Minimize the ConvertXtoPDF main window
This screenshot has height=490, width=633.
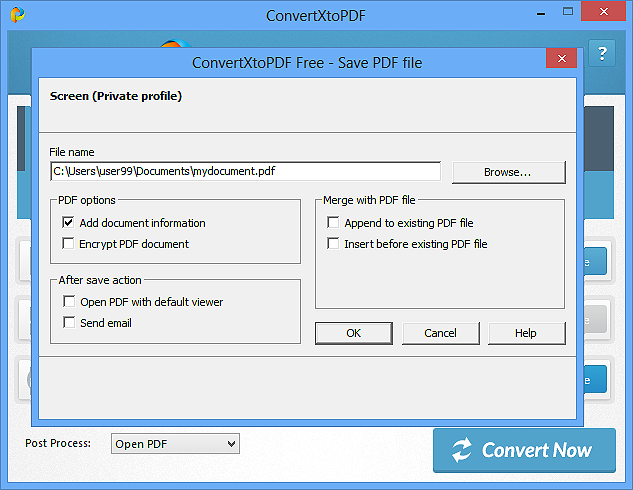click(x=541, y=13)
